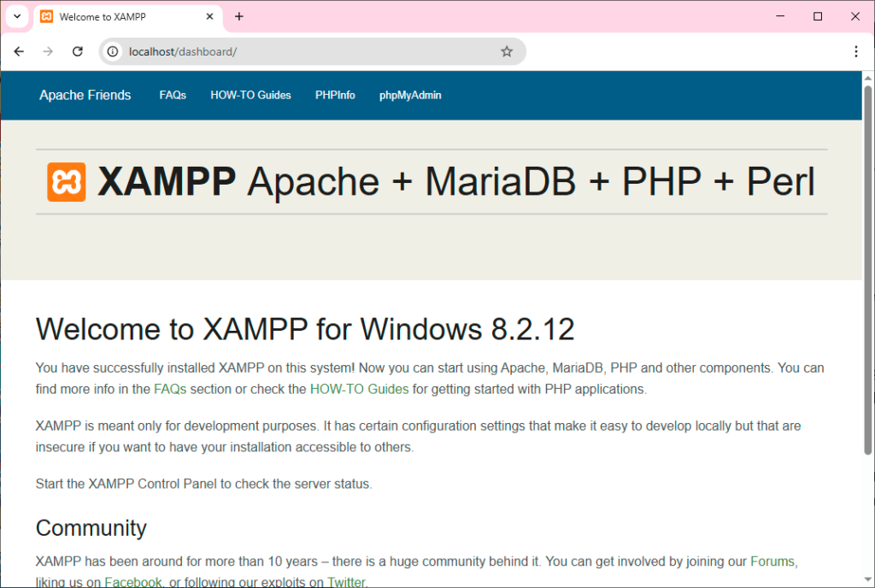Close the Chrome window

tap(854, 16)
